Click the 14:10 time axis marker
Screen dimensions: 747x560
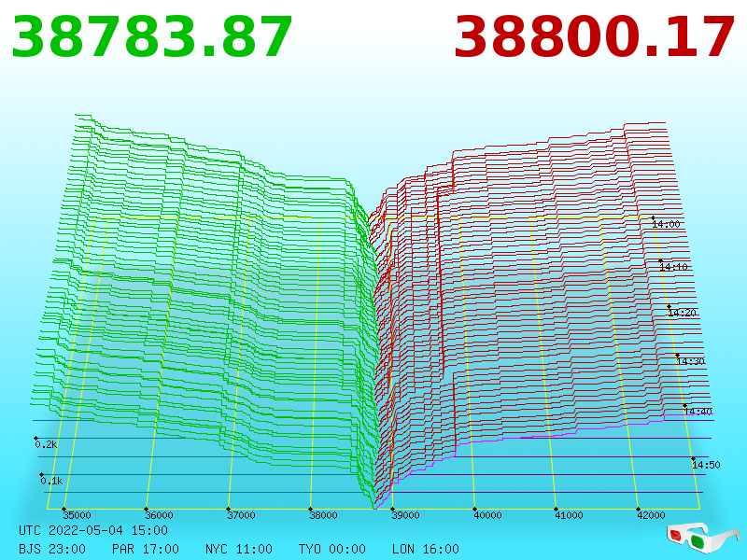pos(673,267)
